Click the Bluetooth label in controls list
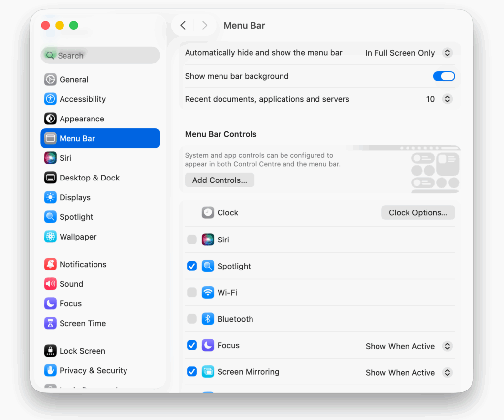Viewport: 504px width, 420px height. tap(235, 319)
